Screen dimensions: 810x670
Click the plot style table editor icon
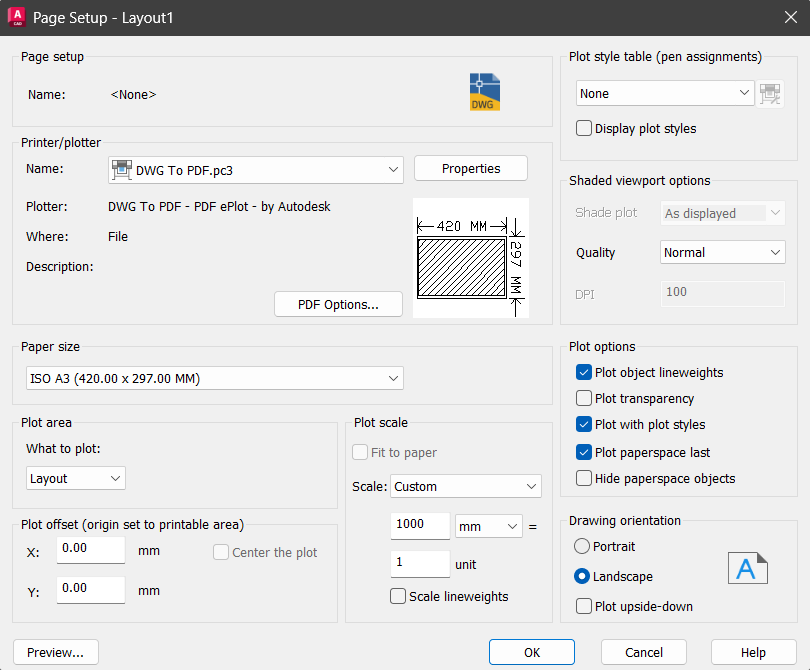click(770, 94)
